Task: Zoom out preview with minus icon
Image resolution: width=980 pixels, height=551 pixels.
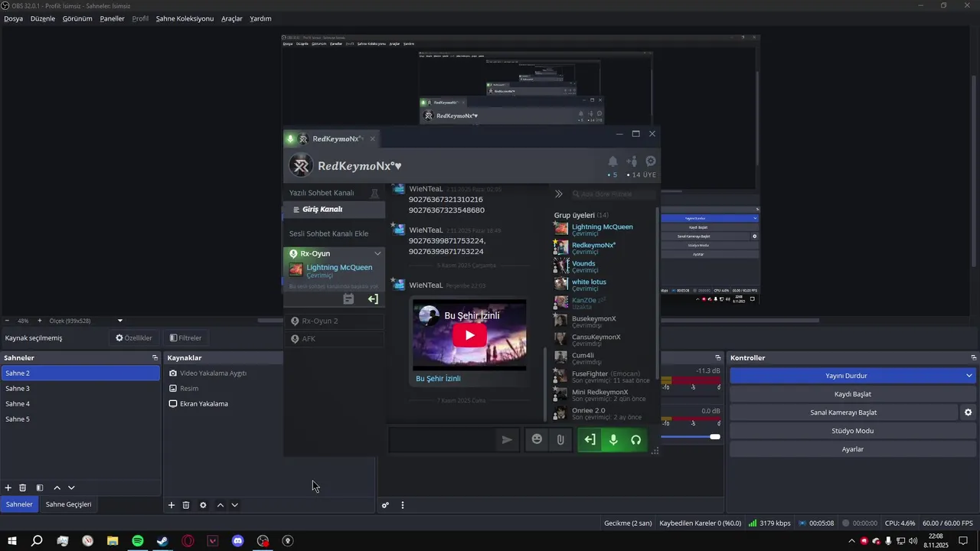Action: click(7, 321)
